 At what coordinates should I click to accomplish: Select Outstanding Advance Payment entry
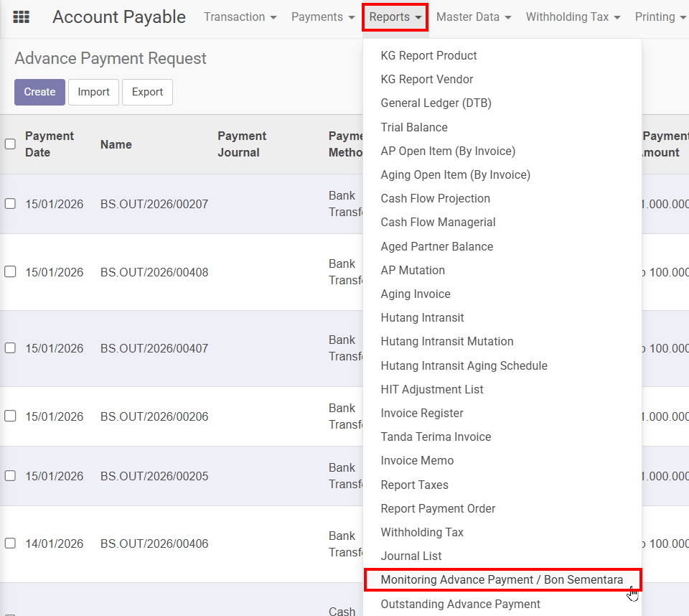(460, 604)
